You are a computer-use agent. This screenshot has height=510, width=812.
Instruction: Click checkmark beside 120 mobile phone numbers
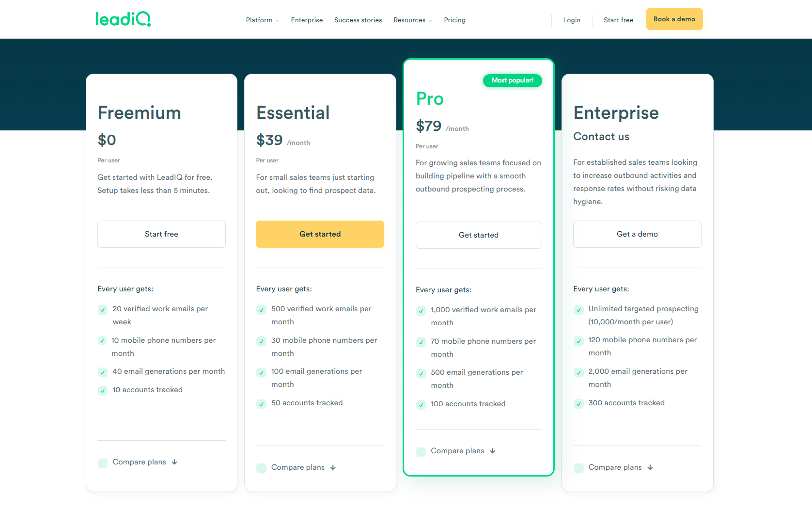tap(578, 341)
